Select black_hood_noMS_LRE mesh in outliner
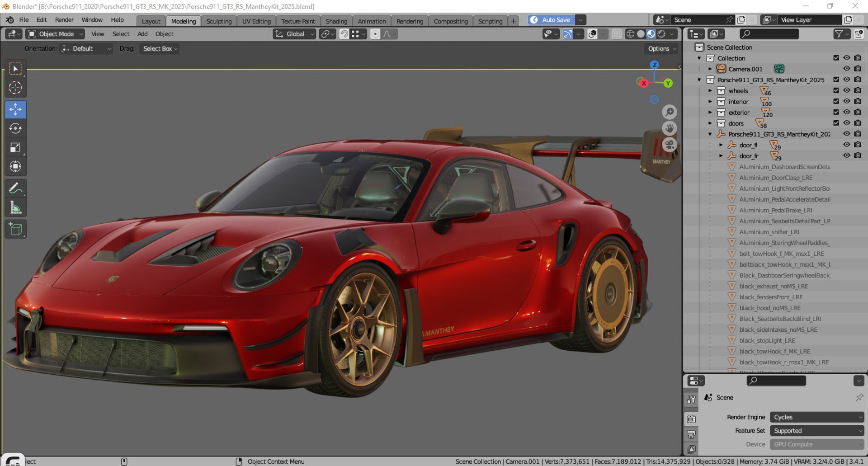Viewport: 868px width, 466px height. pos(769,308)
